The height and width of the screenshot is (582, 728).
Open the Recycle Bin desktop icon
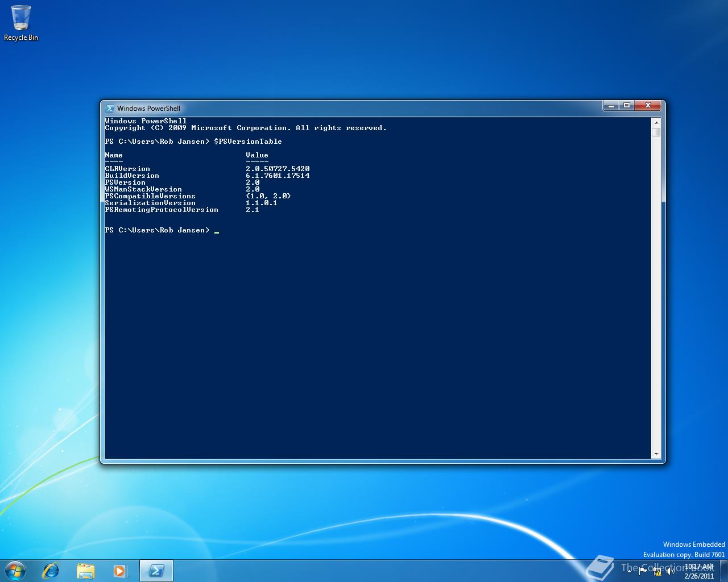[x=21, y=23]
